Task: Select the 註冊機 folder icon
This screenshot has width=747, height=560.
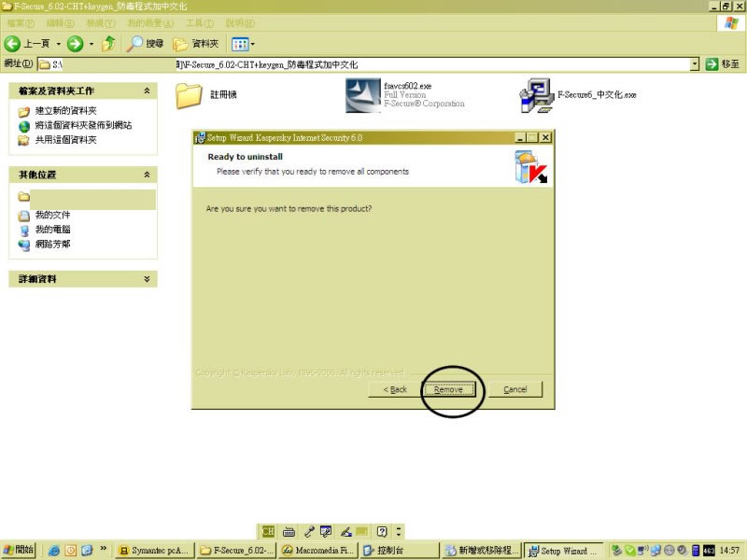Action: pyautogui.click(x=189, y=95)
